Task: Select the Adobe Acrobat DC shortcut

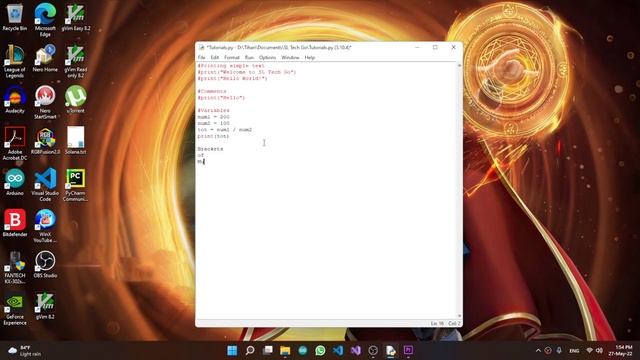Action: 15,144
